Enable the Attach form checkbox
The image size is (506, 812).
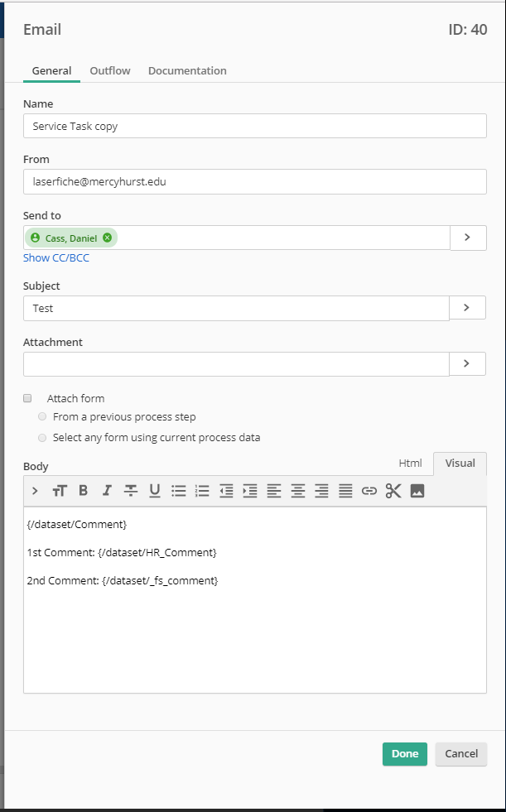[27, 398]
